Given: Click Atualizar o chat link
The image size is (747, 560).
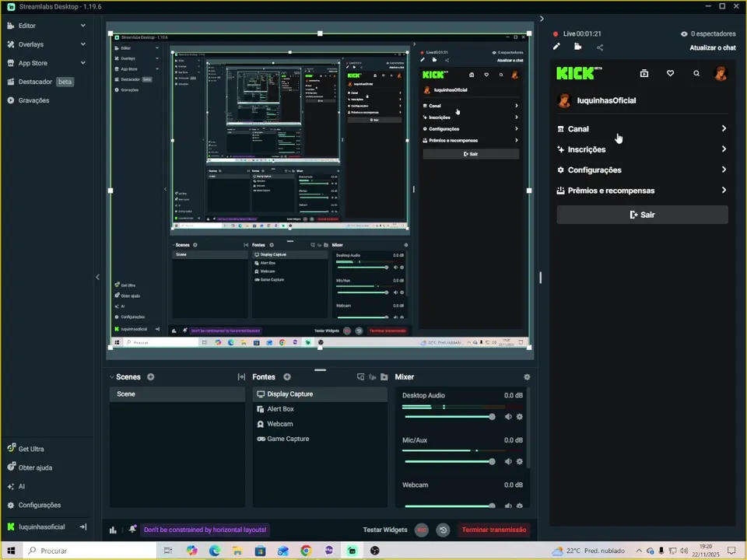Looking at the screenshot, I should [x=712, y=47].
